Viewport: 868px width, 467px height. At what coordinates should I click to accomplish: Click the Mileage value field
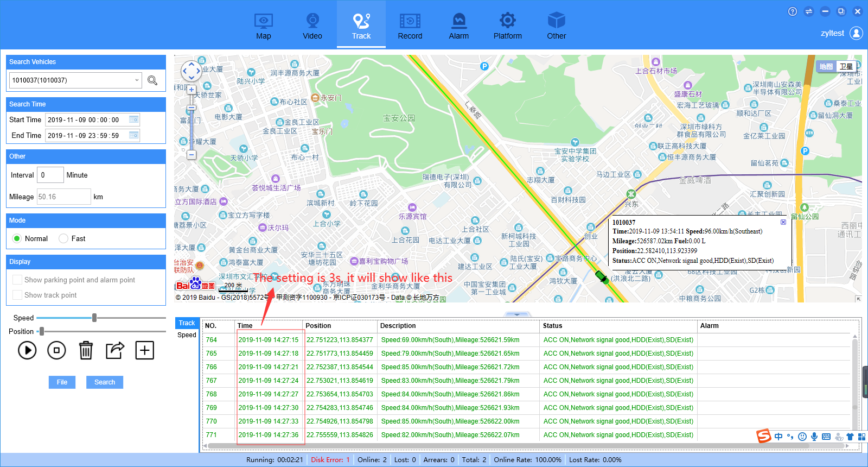pyautogui.click(x=64, y=197)
